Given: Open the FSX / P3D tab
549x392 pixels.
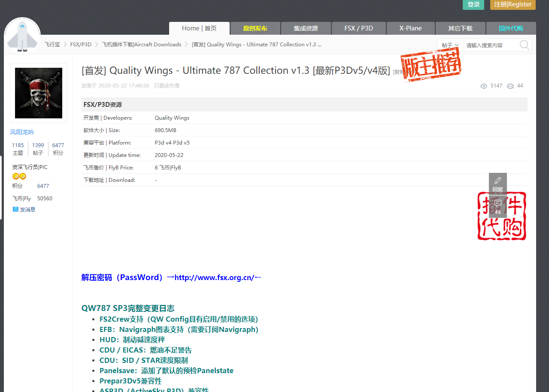Looking at the screenshot, I should (x=358, y=28).
